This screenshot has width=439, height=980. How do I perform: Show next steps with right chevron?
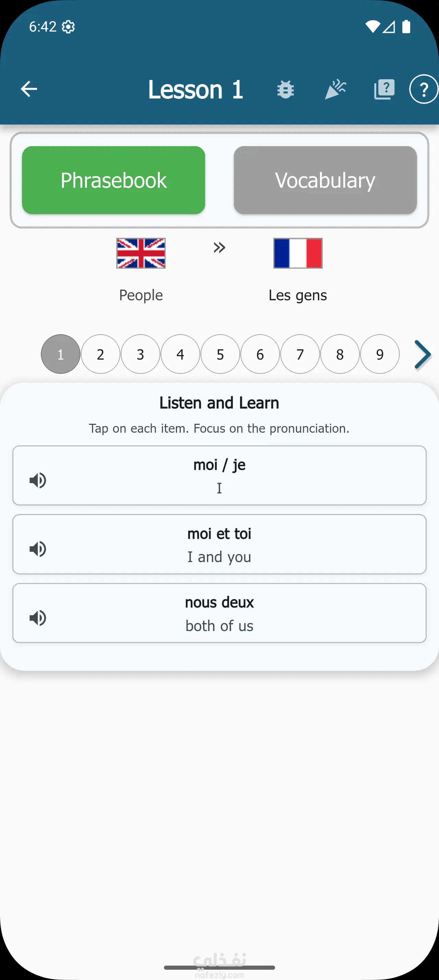pos(422,354)
